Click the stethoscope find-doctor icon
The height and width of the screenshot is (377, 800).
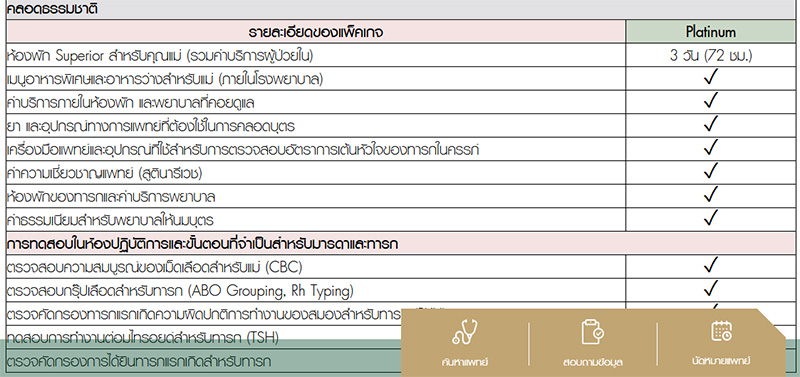[x=464, y=332]
